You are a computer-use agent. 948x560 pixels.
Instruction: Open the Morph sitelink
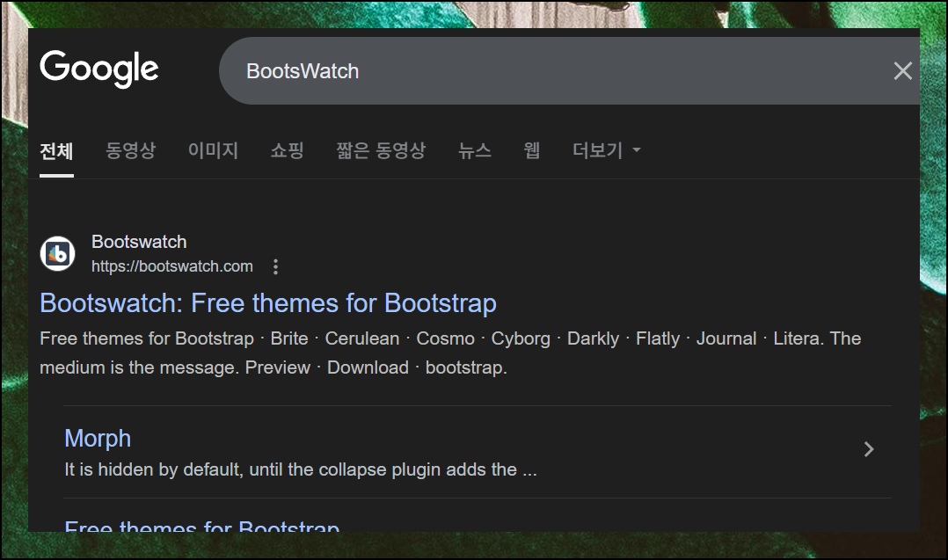pyautogui.click(x=98, y=439)
